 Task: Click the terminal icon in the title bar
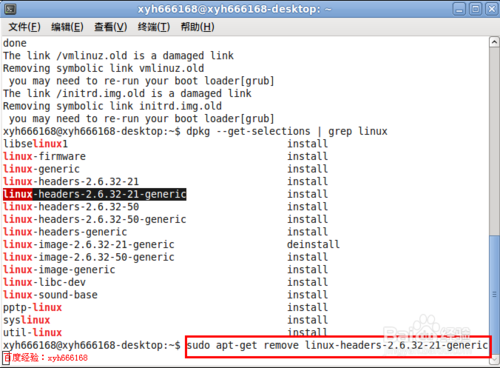pos(10,9)
